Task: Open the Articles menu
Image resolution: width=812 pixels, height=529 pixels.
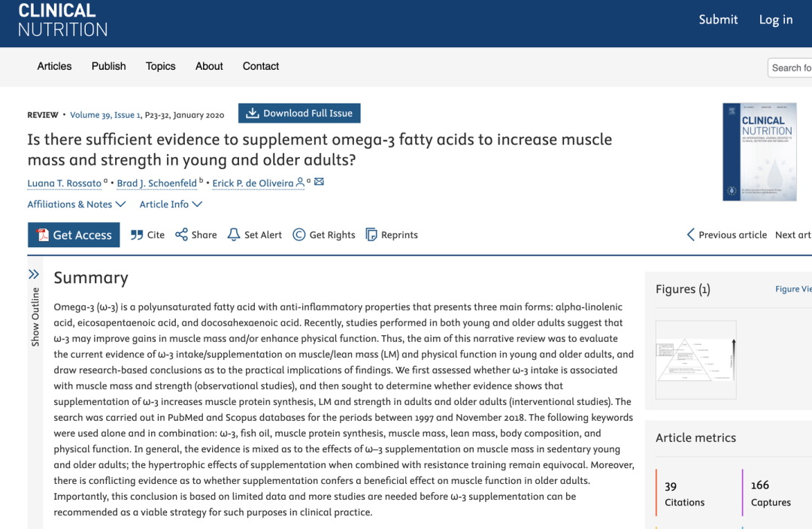Action: (x=54, y=66)
